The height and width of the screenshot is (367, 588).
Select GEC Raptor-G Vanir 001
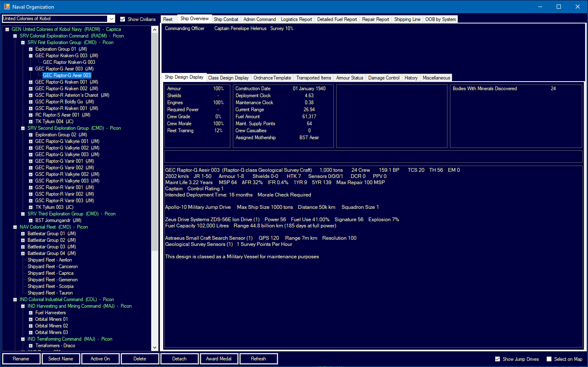65,161
